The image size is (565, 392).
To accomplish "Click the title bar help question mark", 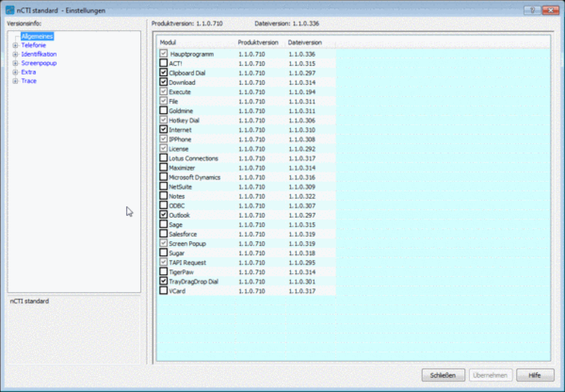I will click(x=532, y=10).
